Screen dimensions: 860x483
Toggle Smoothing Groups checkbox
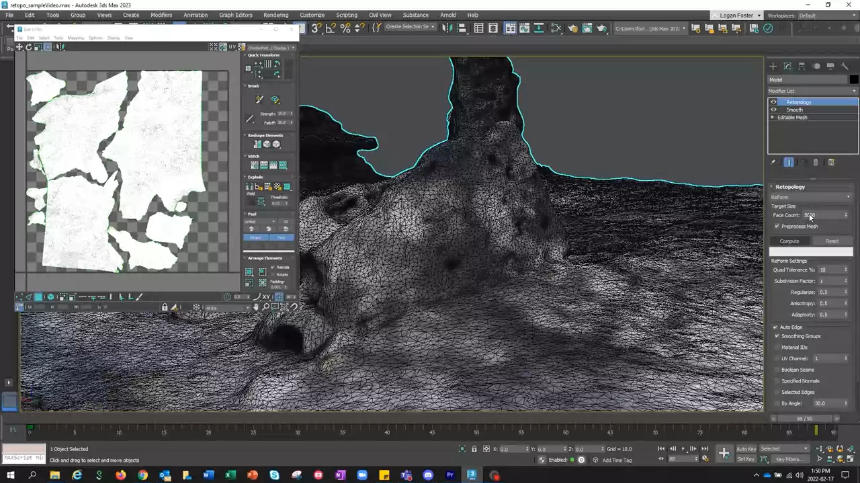(777, 336)
